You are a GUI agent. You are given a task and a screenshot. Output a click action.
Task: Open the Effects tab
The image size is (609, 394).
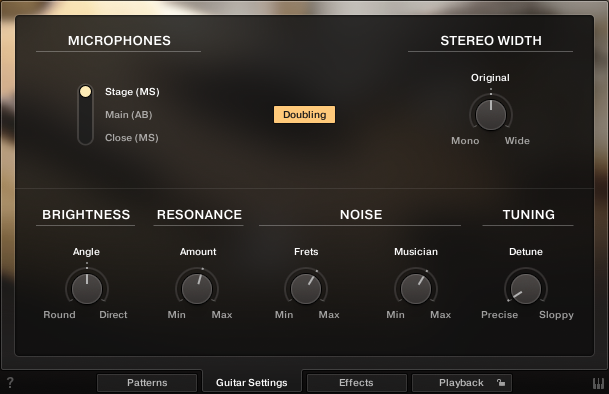click(x=356, y=383)
